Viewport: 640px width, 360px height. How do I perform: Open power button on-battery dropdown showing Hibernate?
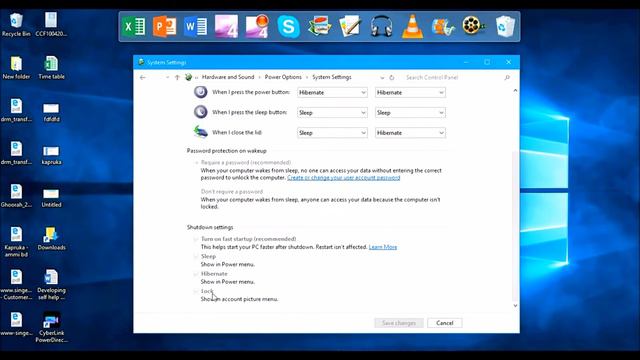pyautogui.click(x=332, y=93)
